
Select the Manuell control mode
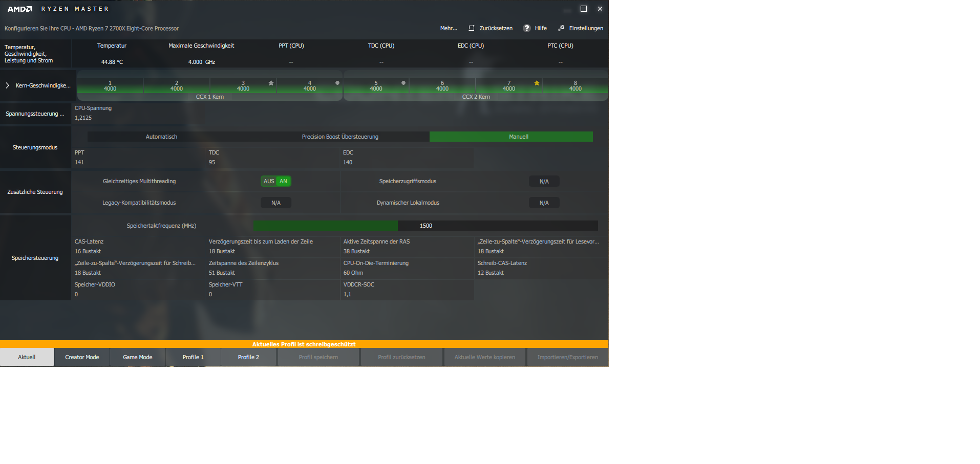click(x=511, y=137)
